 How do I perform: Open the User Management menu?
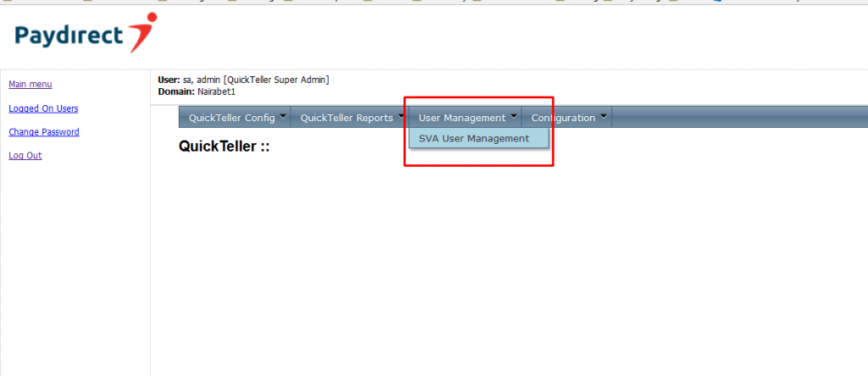pos(465,117)
